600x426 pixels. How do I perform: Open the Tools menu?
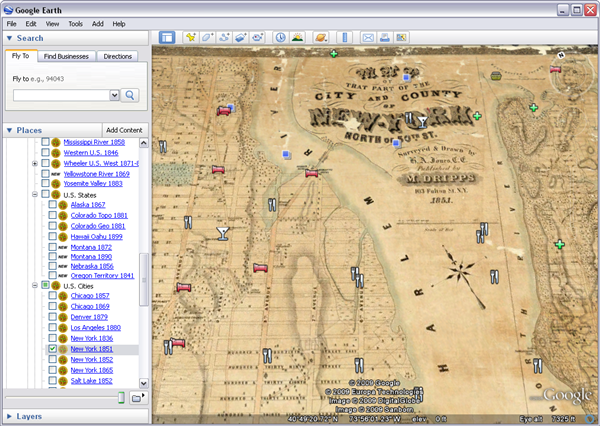pyautogui.click(x=75, y=23)
